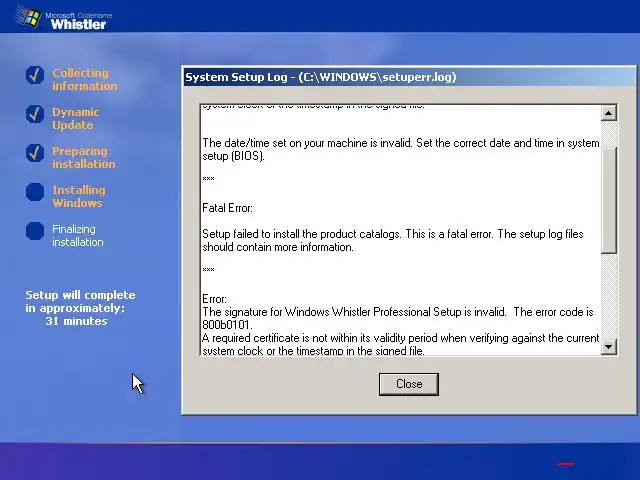Click the 'A required certificate is not within' line

(x=400, y=338)
